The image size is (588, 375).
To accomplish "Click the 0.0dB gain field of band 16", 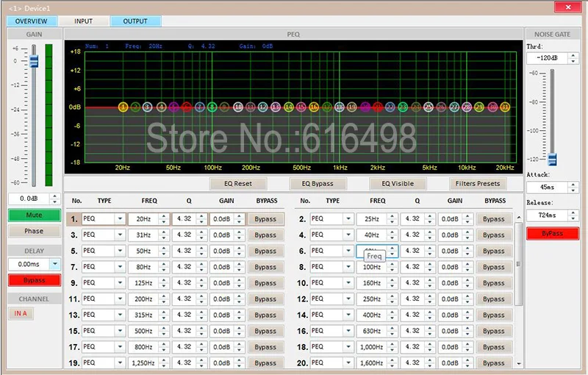I will pos(450,331).
